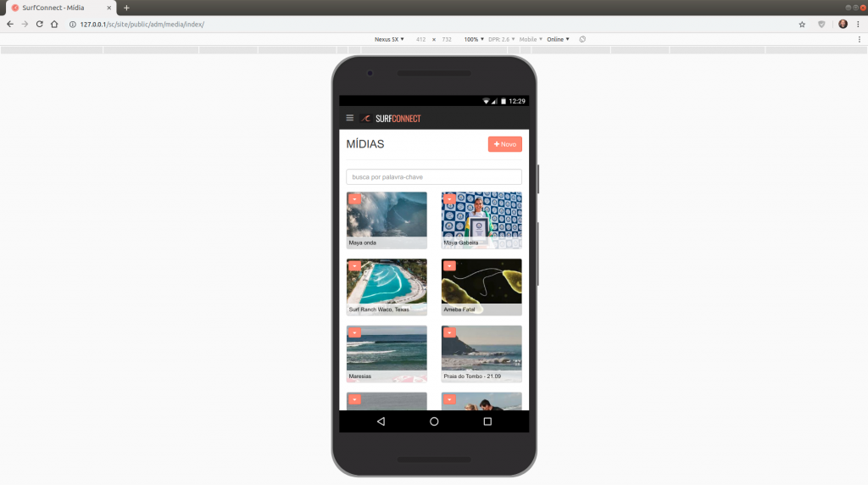This screenshot has width=868, height=485.
Task: Open the 100% zoom dropdown
Action: pos(474,39)
